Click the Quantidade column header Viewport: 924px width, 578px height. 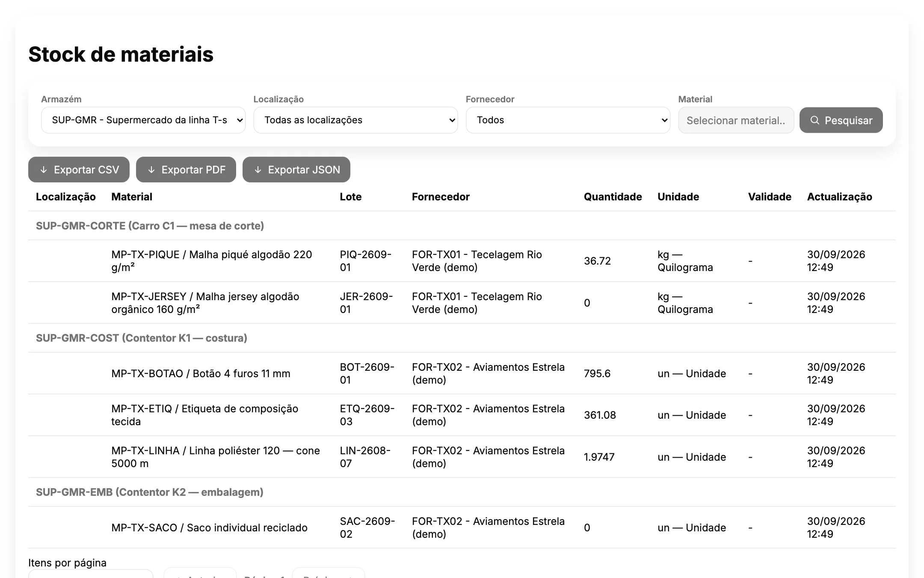coord(613,197)
